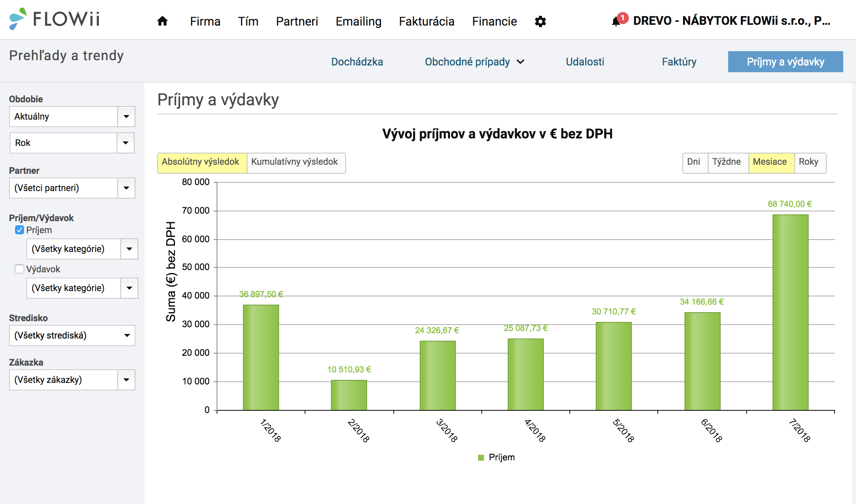
Task: Switch chart grouping to Dni
Action: (695, 163)
